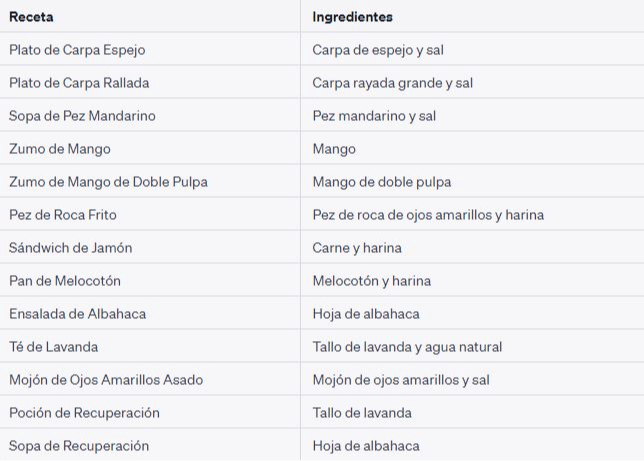
Task: Select Plato de Carpa Rallada cell
Action: [x=79, y=83]
